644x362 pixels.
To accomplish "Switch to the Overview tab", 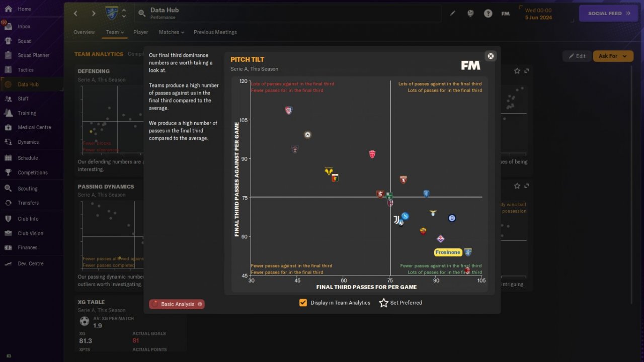I will (x=84, y=32).
